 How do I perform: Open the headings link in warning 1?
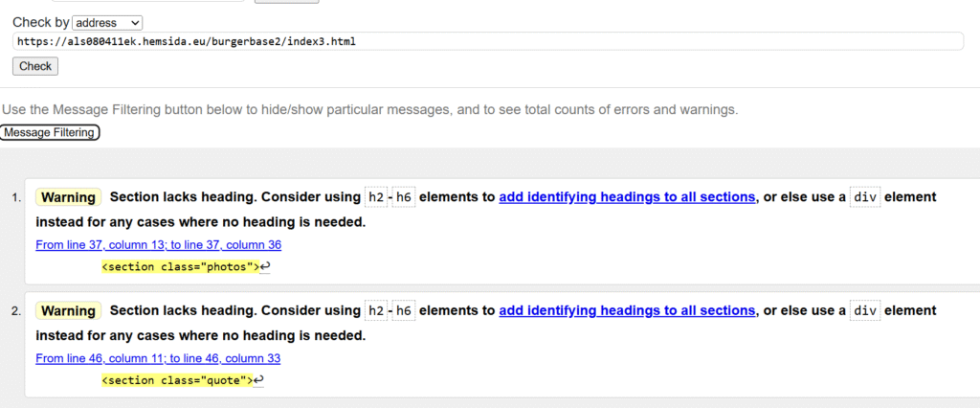point(627,197)
